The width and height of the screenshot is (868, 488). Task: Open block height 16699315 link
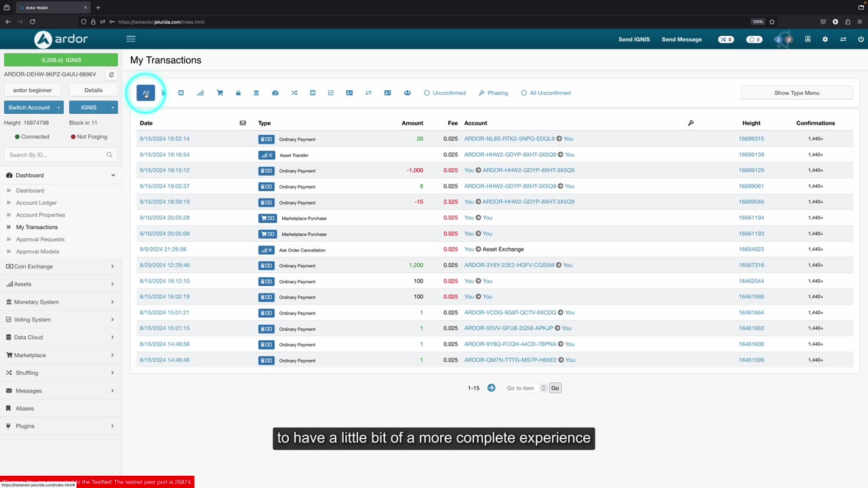point(751,139)
